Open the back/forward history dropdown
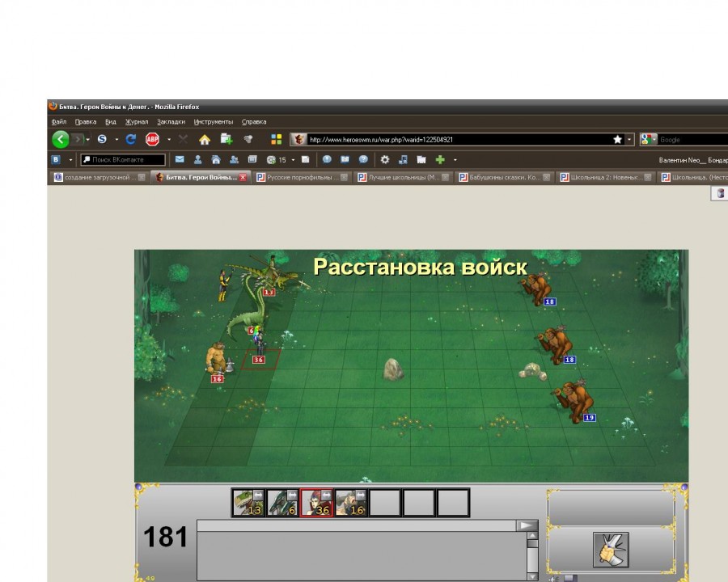 point(87,140)
